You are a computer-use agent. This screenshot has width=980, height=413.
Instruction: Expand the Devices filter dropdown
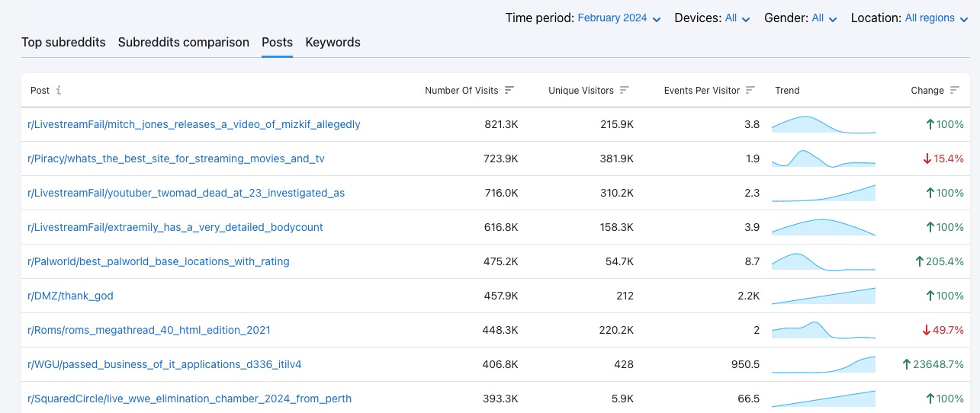click(x=737, y=18)
